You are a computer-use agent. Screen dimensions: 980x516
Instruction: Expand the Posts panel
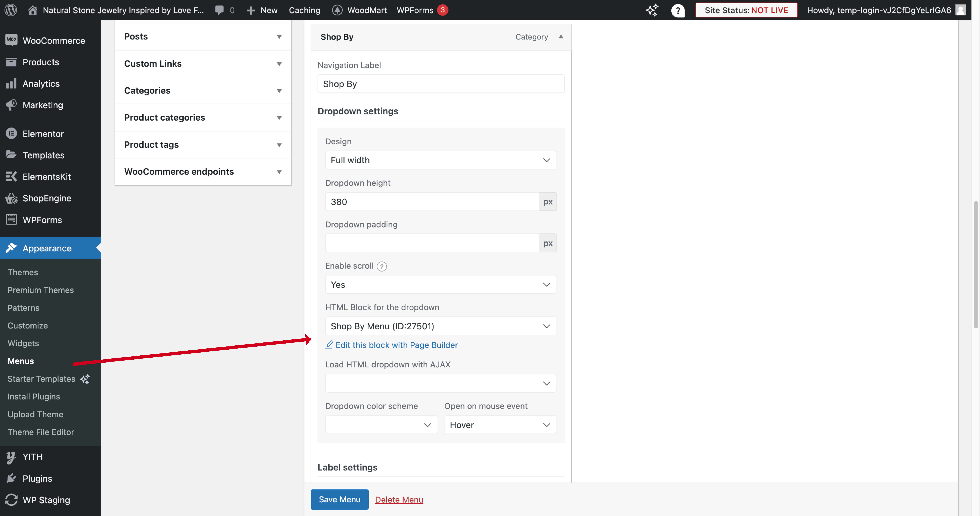[203, 36]
